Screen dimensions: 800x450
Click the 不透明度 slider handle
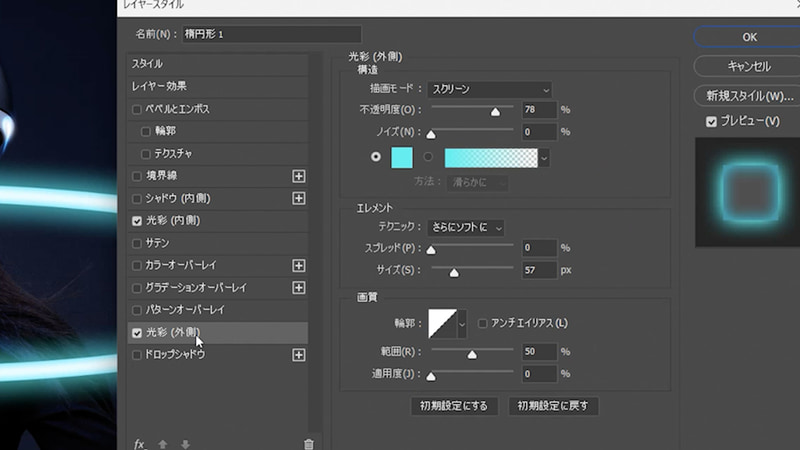pyautogui.click(x=495, y=112)
